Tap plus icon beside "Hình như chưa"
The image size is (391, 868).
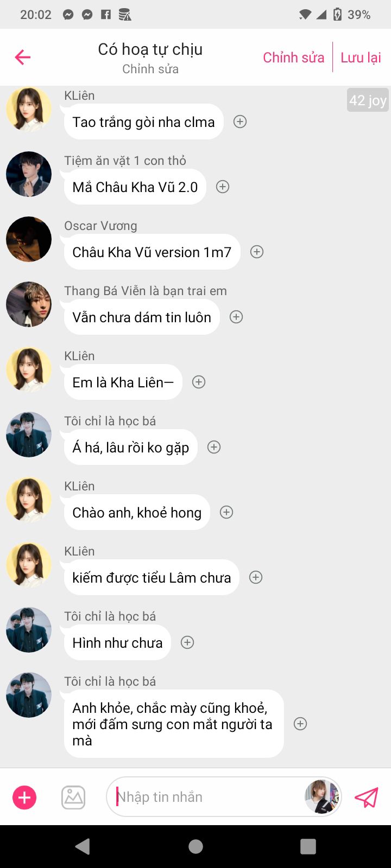(187, 642)
